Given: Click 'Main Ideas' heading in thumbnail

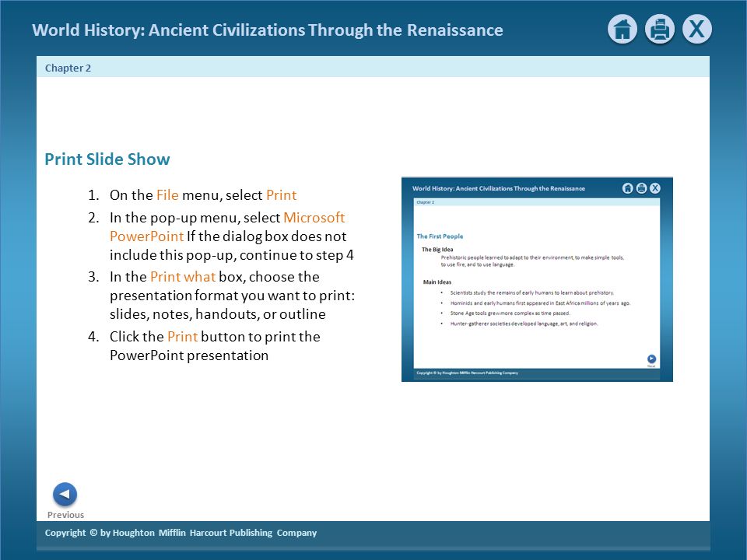Looking at the screenshot, I should 437,282.
